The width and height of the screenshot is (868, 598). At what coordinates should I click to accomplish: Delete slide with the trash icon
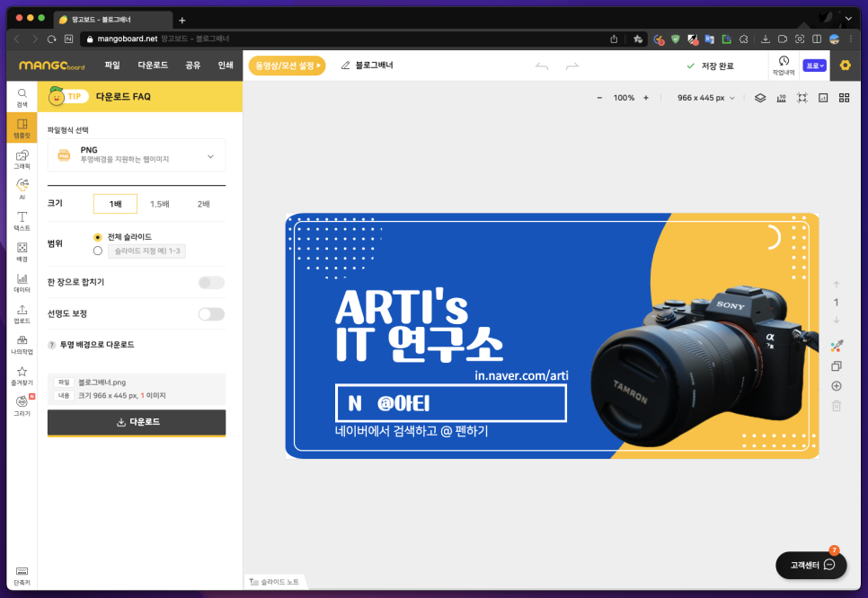click(x=837, y=406)
